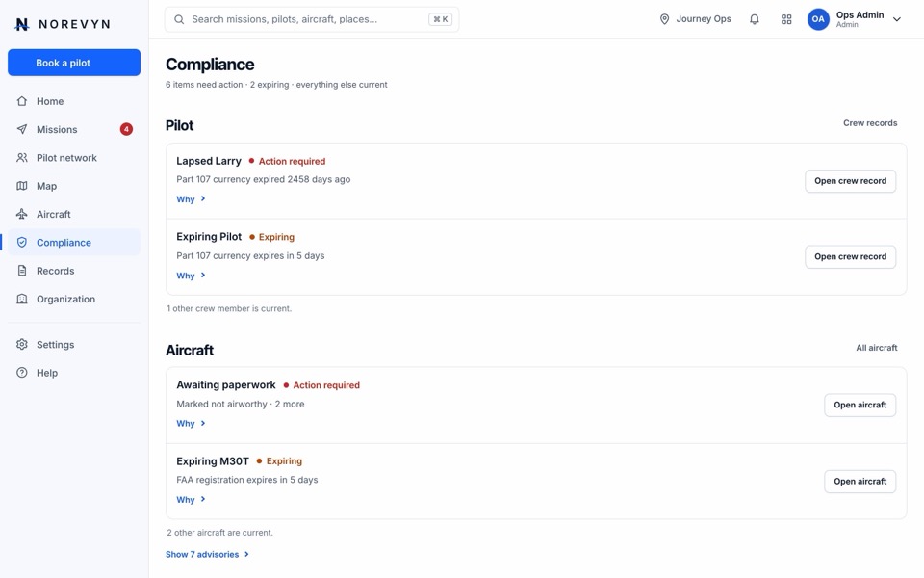
Task: Click the Missions paper plane icon
Action: click(22, 130)
